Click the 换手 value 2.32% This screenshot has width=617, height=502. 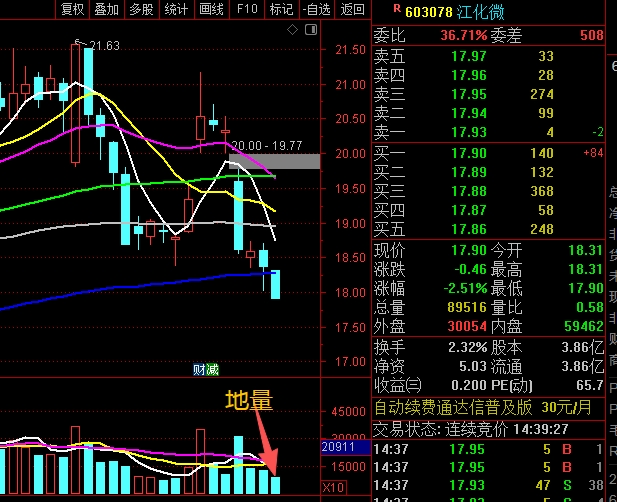467,347
